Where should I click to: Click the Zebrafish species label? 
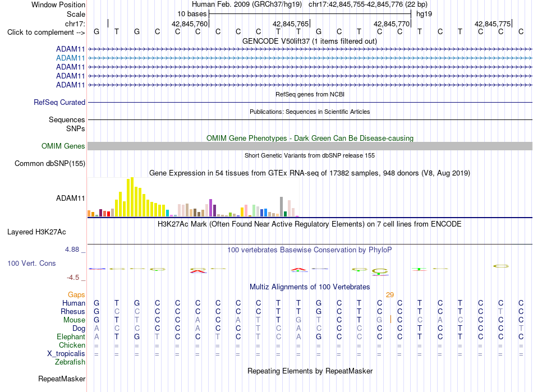(x=70, y=362)
